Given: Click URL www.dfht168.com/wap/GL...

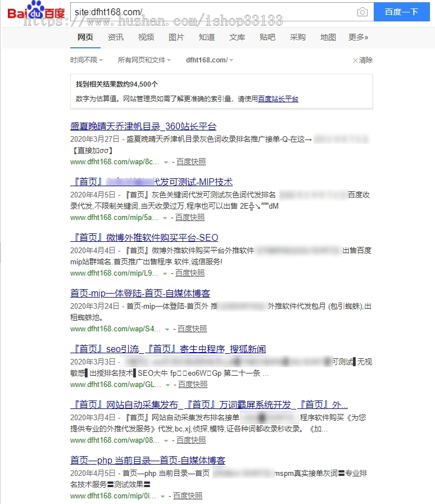Looking at the screenshot, I should tap(116, 384).
